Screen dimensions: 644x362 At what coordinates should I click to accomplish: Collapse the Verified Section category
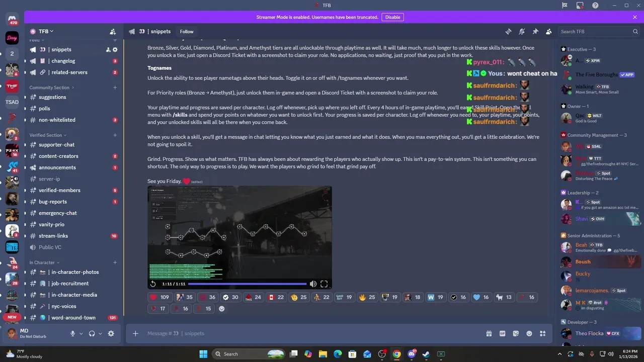coord(48,135)
